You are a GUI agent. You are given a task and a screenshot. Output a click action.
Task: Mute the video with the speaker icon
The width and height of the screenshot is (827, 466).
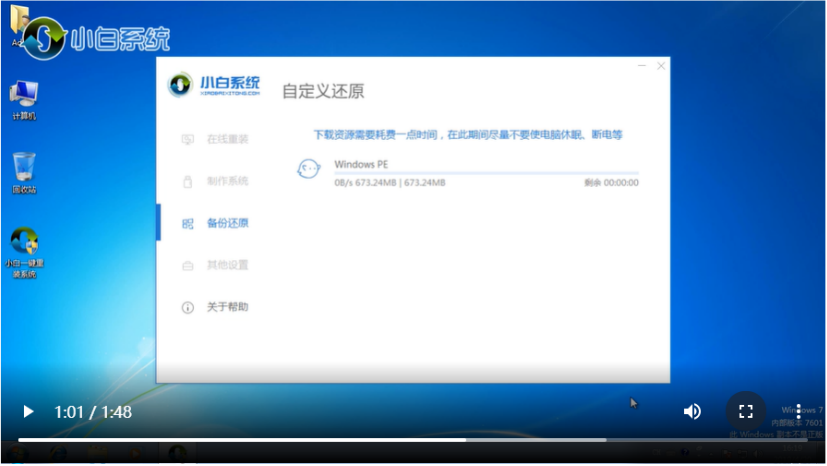coord(691,412)
